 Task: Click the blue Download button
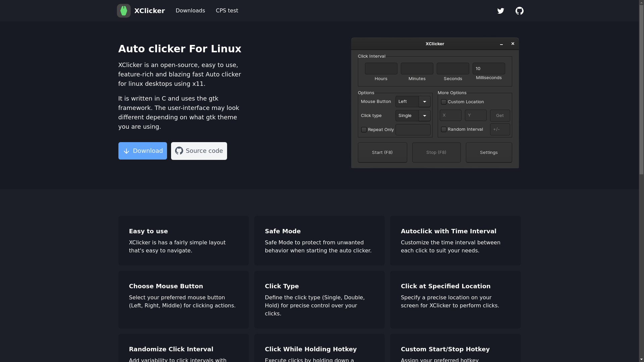[143, 151]
